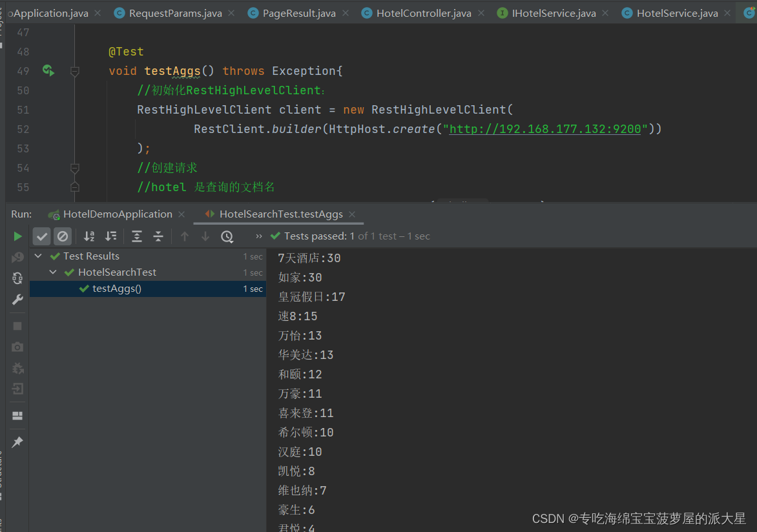Click the Exit icon in run sidebar

17,389
